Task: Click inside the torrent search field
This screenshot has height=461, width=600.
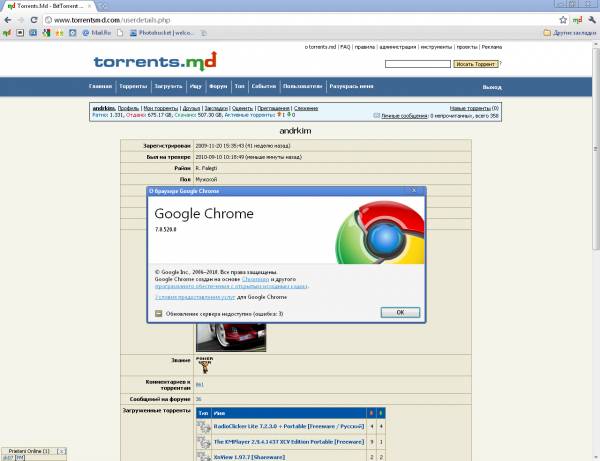Action: click(418, 64)
